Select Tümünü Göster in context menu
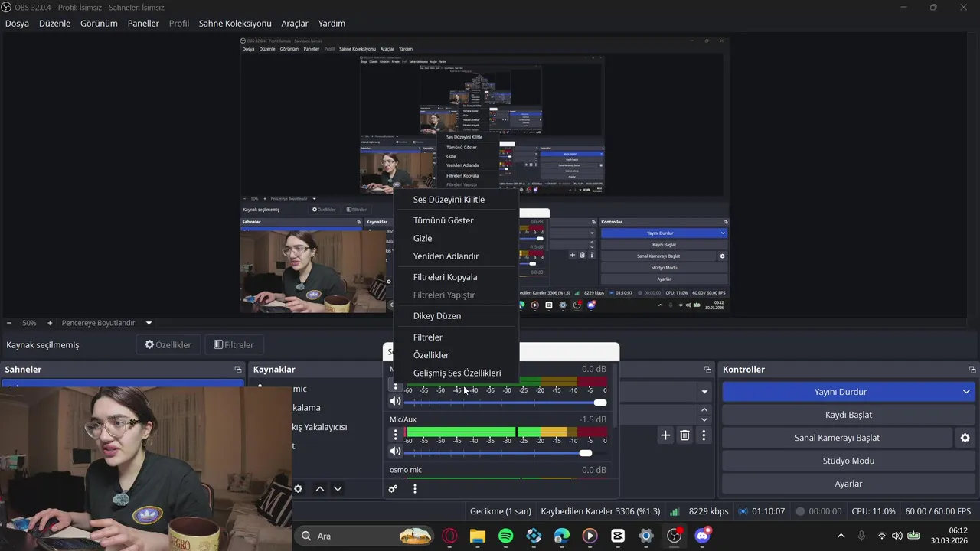The width and height of the screenshot is (980, 551). 443,220
